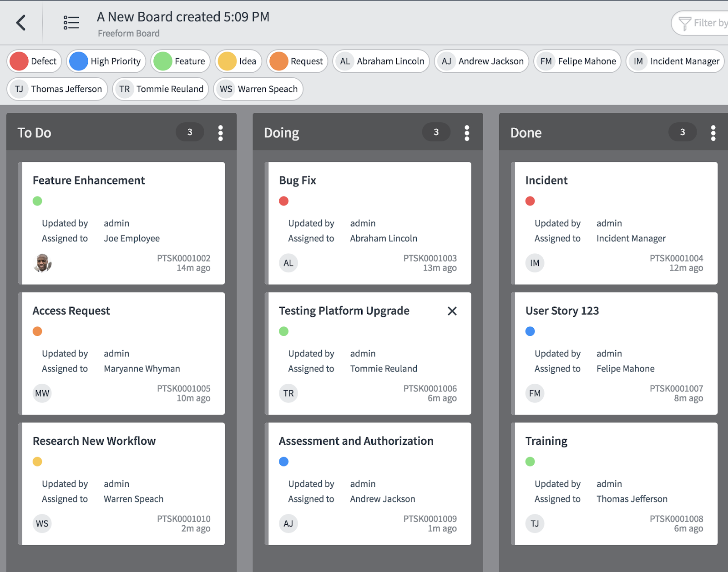Close the Testing Platform Upgrade card

coord(452,311)
